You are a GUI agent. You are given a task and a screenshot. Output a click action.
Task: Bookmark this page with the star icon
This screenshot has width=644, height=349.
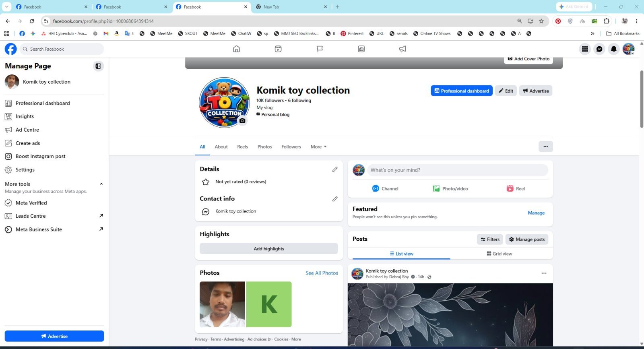coord(541,21)
